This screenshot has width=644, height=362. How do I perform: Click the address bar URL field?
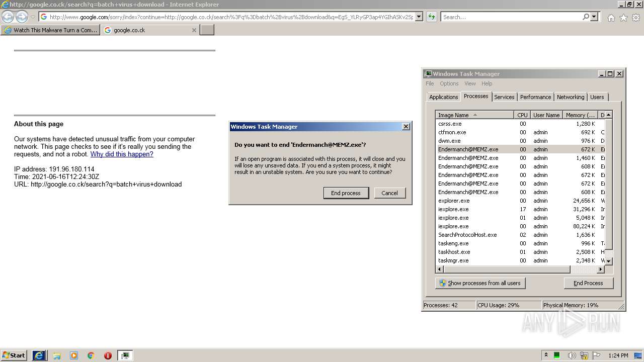pos(231,17)
